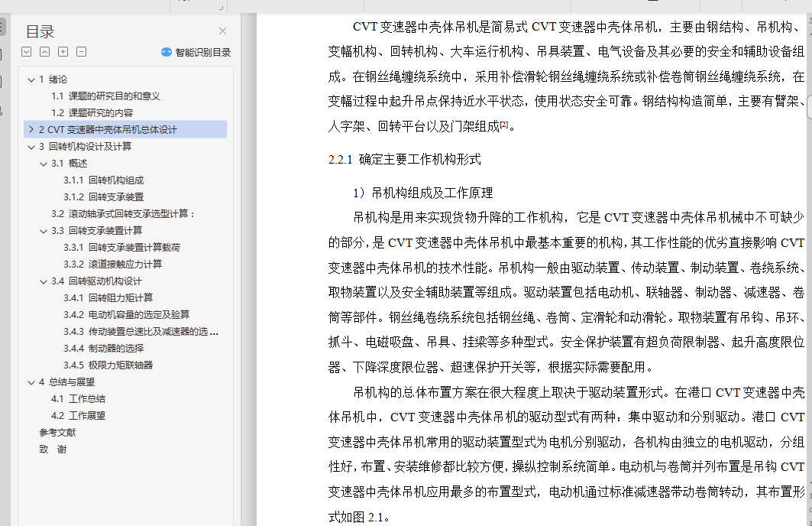Collapse the 1 绪论 chapter node
This screenshot has width=812, height=526.
(31, 80)
